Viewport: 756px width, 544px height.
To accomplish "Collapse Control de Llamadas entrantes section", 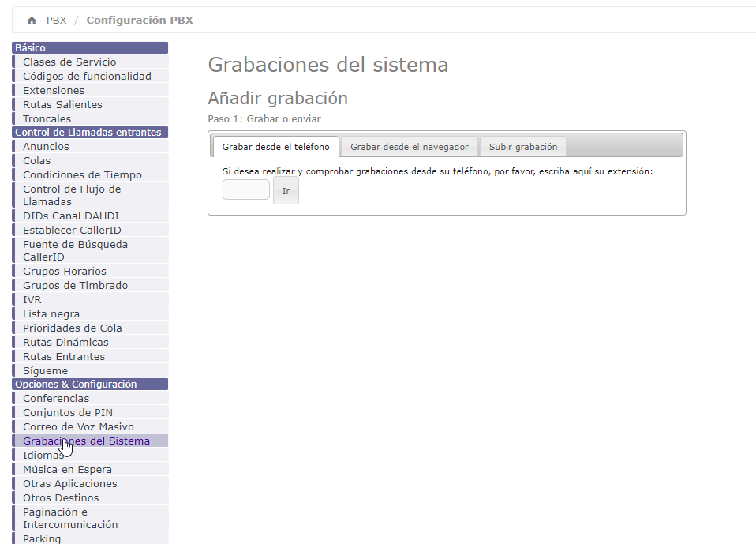I will tap(90, 133).
